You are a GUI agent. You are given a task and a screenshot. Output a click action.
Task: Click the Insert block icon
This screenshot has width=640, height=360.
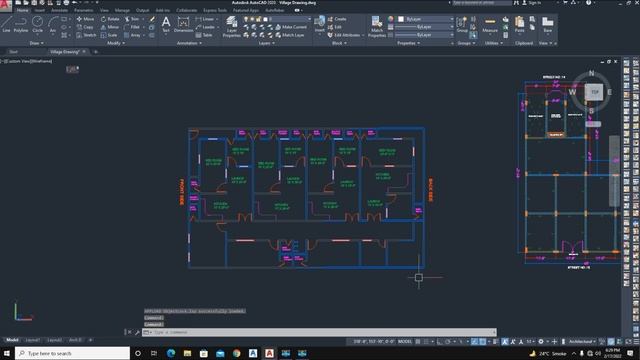pos(320,24)
